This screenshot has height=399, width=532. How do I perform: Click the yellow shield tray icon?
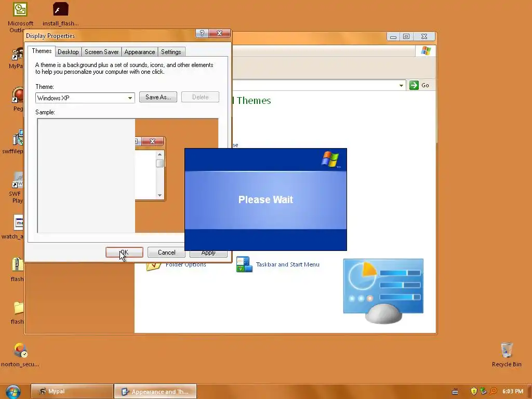tap(474, 391)
